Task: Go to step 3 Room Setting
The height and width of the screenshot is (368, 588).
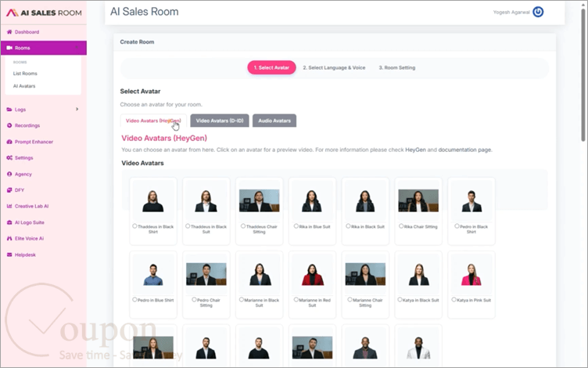Action: click(x=396, y=67)
